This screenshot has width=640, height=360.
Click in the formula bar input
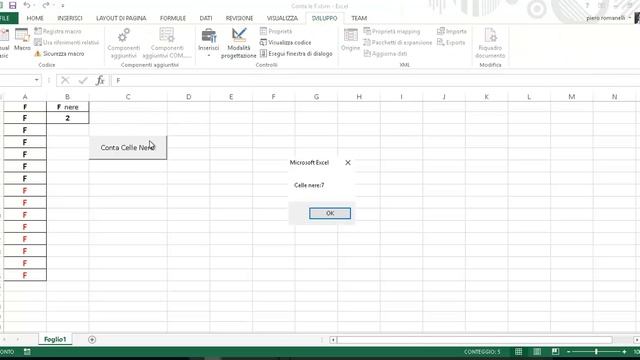pos(376,80)
